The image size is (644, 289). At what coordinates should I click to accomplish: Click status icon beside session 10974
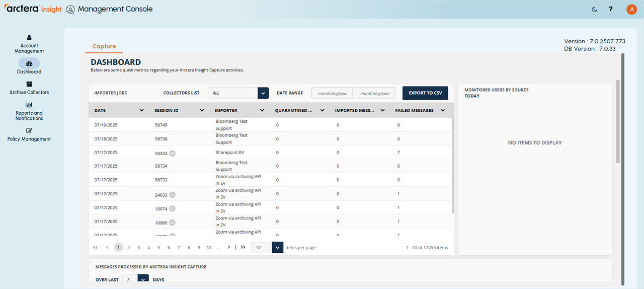(172, 208)
